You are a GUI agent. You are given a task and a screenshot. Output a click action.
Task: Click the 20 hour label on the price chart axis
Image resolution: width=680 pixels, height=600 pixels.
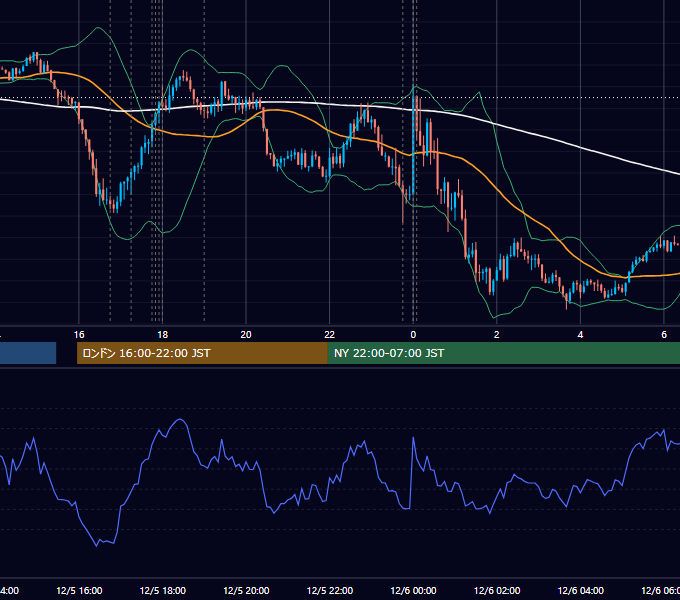click(246, 335)
